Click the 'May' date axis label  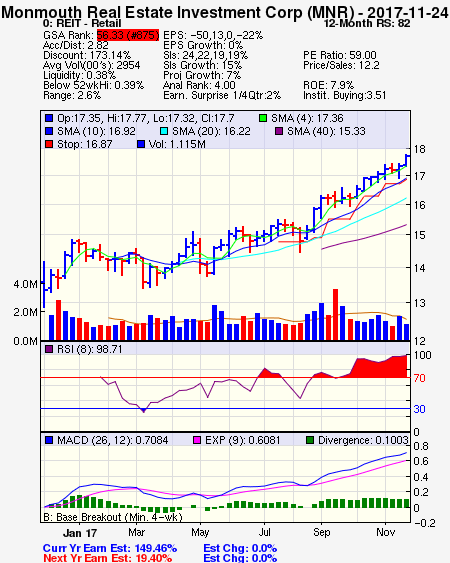200,532
